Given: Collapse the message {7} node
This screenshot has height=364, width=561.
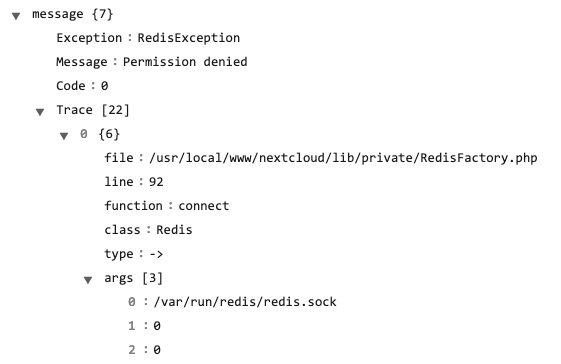Looking at the screenshot, I should pyautogui.click(x=16, y=16).
